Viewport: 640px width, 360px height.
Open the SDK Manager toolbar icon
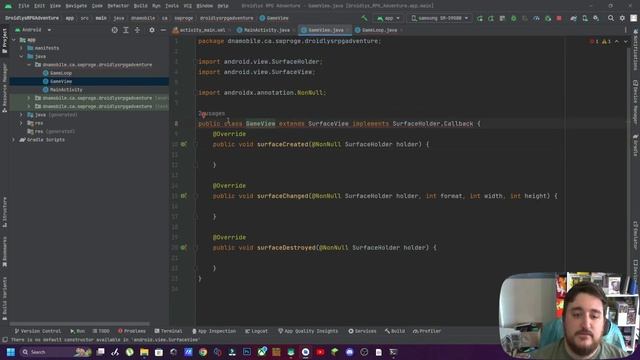(596, 18)
